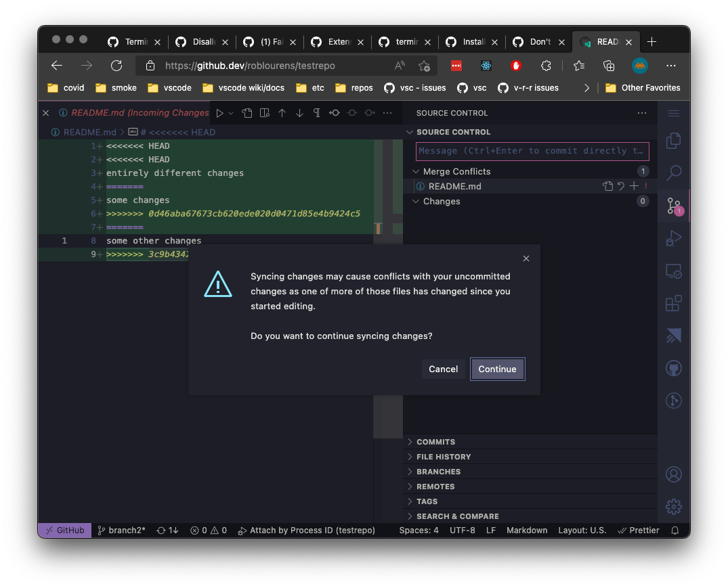The height and width of the screenshot is (588, 728).
Task: Jump to previous merge conflict using up arrow
Action: pos(282,113)
